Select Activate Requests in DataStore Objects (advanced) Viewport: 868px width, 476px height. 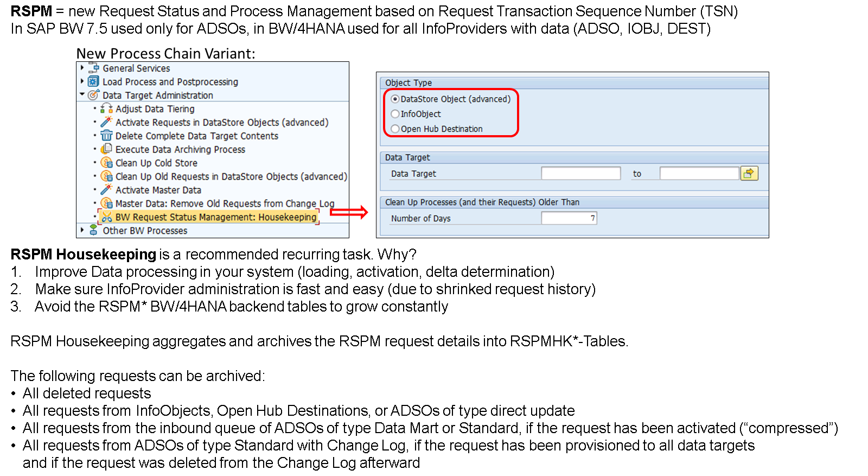[x=222, y=122]
